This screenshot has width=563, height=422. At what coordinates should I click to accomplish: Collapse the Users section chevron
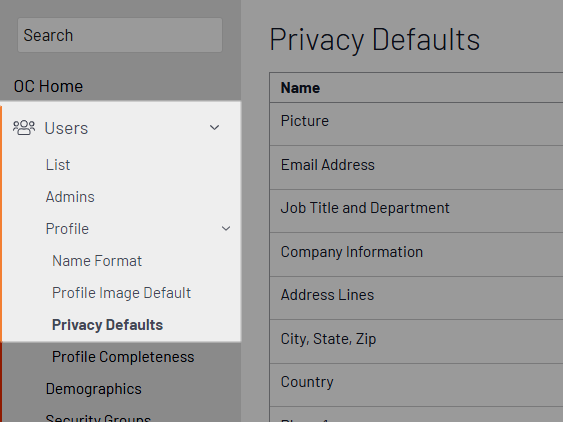point(214,128)
